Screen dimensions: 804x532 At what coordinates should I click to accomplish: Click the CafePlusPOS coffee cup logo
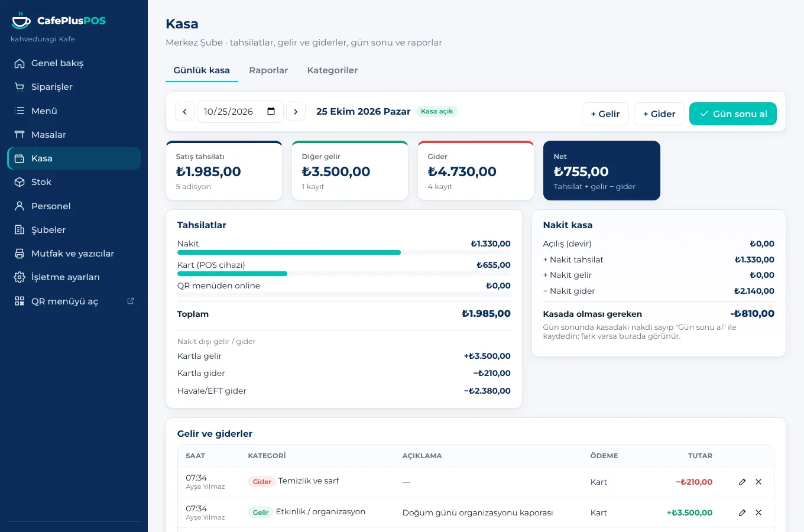(21, 21)
